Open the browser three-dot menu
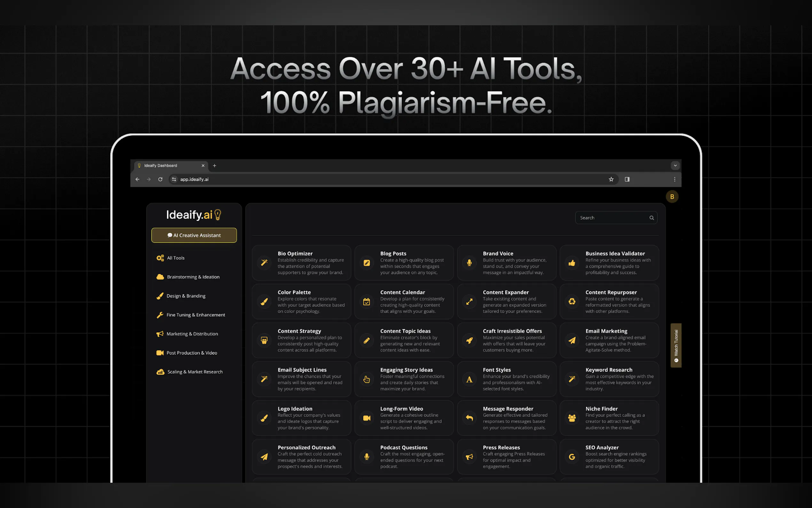 (674, 179)
